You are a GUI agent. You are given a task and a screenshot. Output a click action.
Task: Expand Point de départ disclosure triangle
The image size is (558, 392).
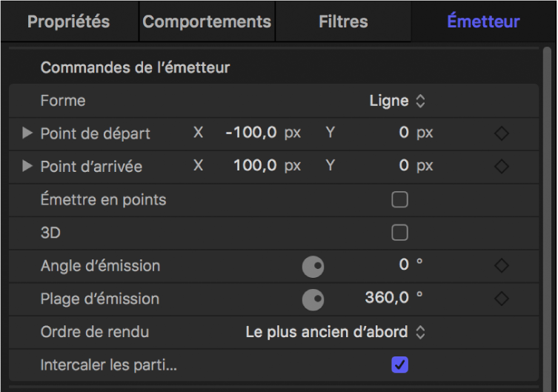point(27,133)
